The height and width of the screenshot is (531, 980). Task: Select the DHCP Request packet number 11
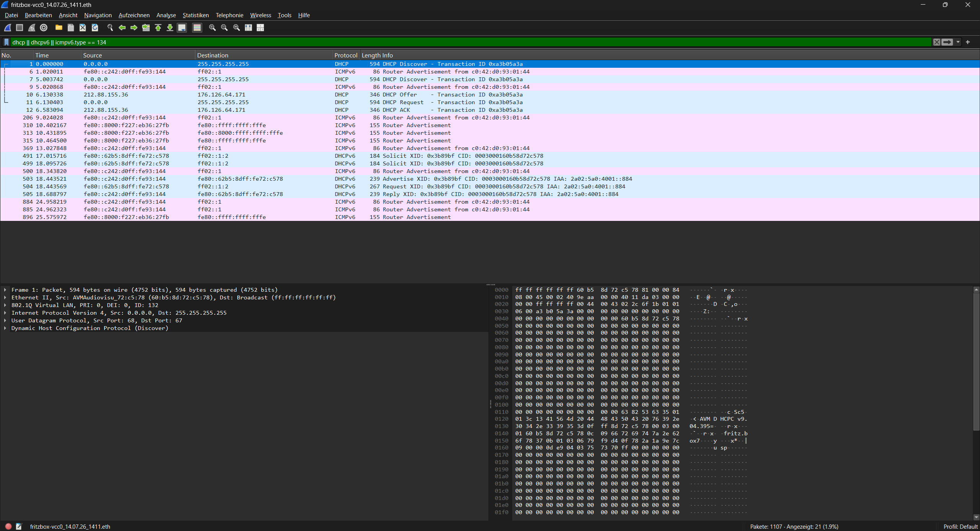[490, 102]
